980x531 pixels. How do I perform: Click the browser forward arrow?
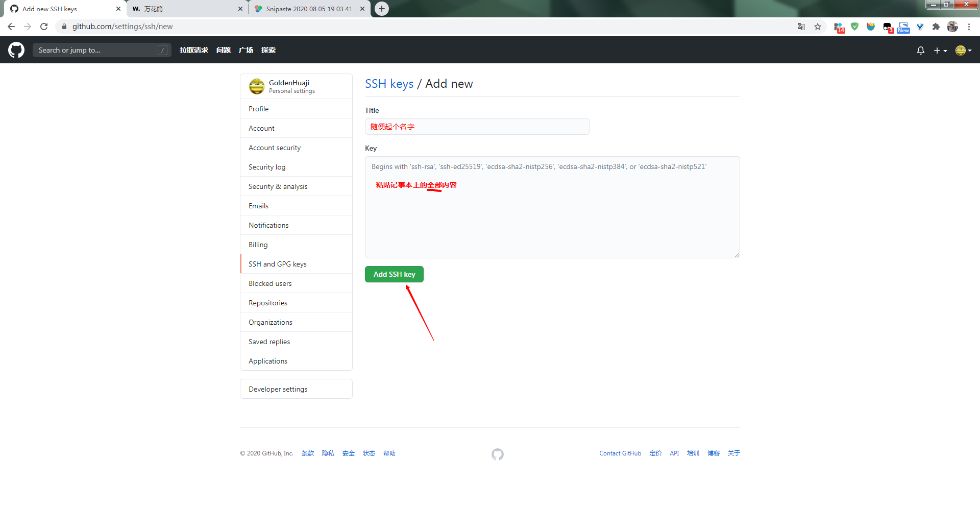pos(28,27)
